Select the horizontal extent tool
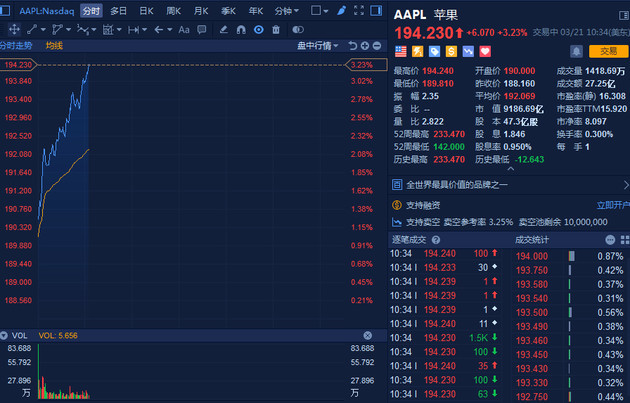Image resolution: width=630 pixels, height=403 pixels. click(133, 29)
